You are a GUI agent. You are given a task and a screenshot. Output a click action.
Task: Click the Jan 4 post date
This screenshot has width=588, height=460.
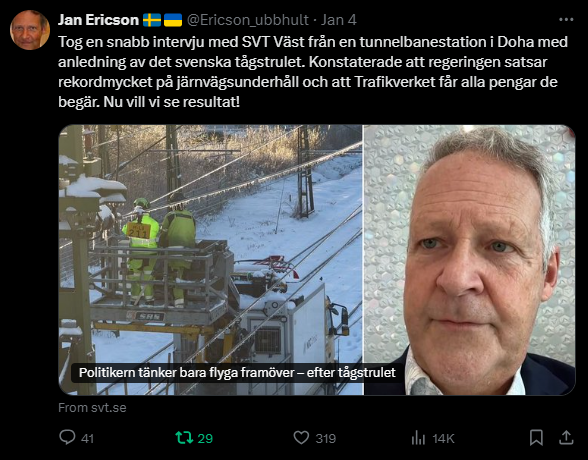(339, 20)
